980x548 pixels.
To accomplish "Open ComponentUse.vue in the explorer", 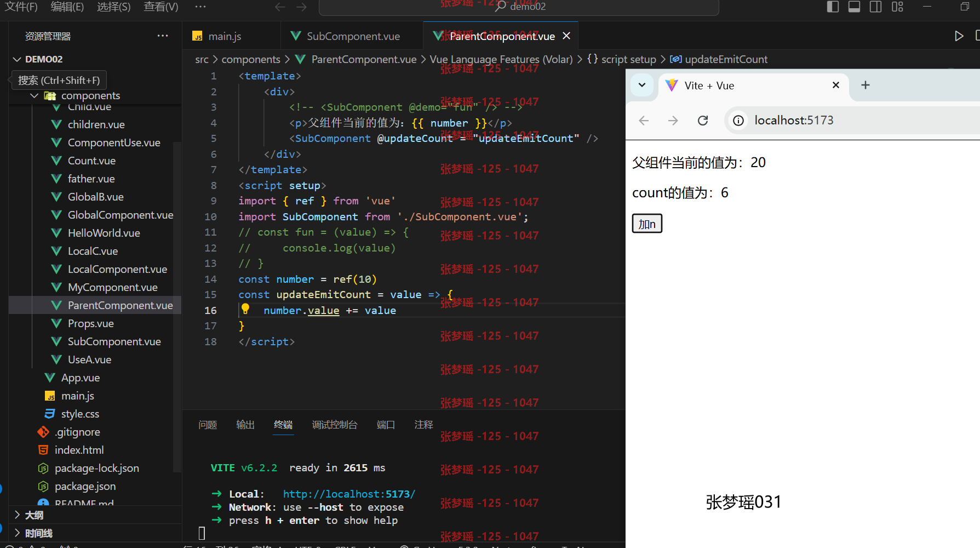I will click(x=114, y=142).
